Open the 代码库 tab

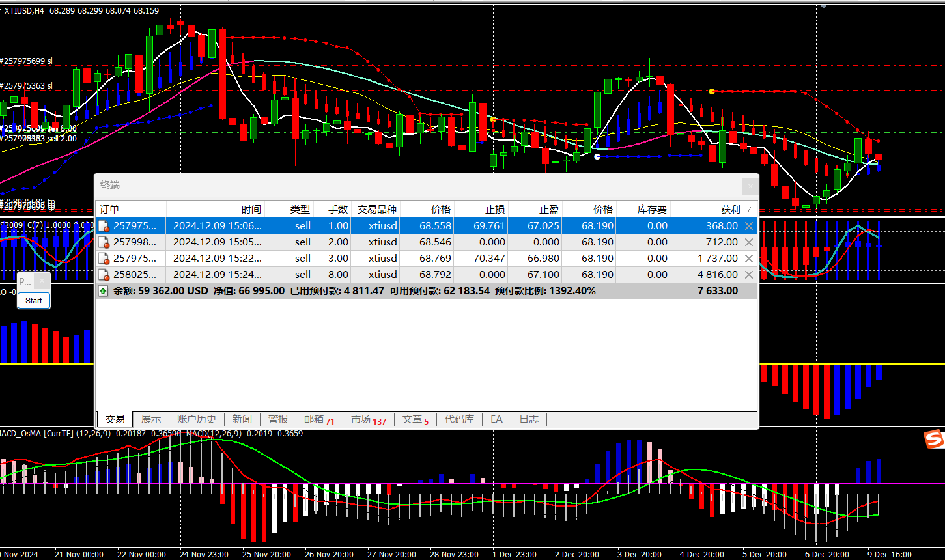(x=460, y=419)
